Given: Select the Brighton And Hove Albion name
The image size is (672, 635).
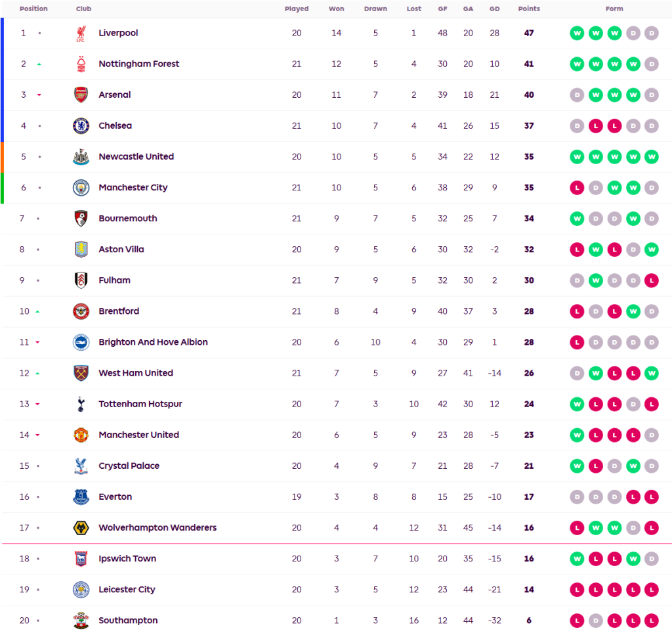Looking at the screenshot, I should 153,342.
